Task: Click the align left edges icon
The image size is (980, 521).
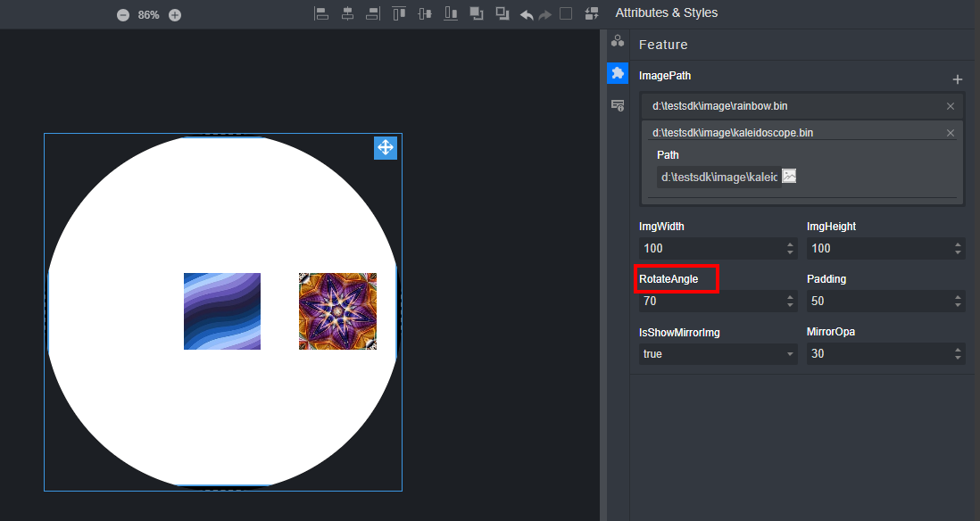Action: point(321,13)
